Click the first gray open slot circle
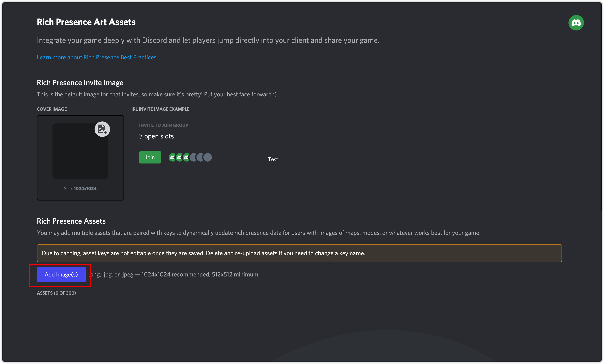The width and height of the screenshot is (604, 364). (x=193, y=157)
